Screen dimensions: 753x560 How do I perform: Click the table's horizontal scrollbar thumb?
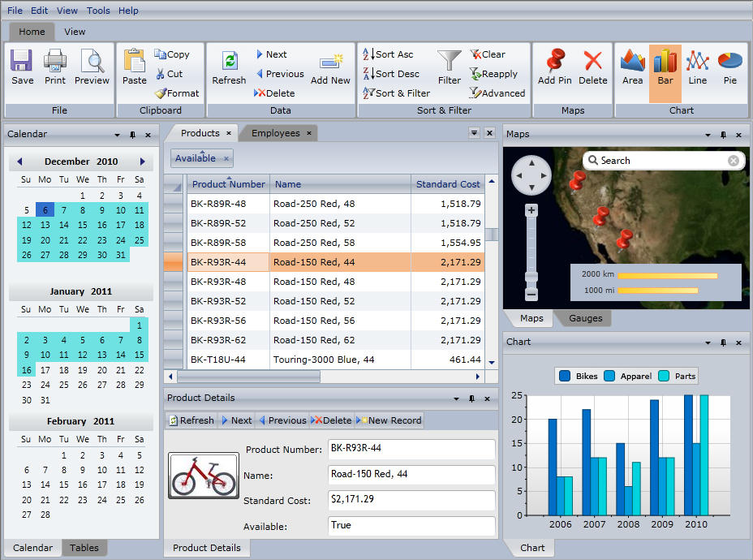click(x=249, y=377)
